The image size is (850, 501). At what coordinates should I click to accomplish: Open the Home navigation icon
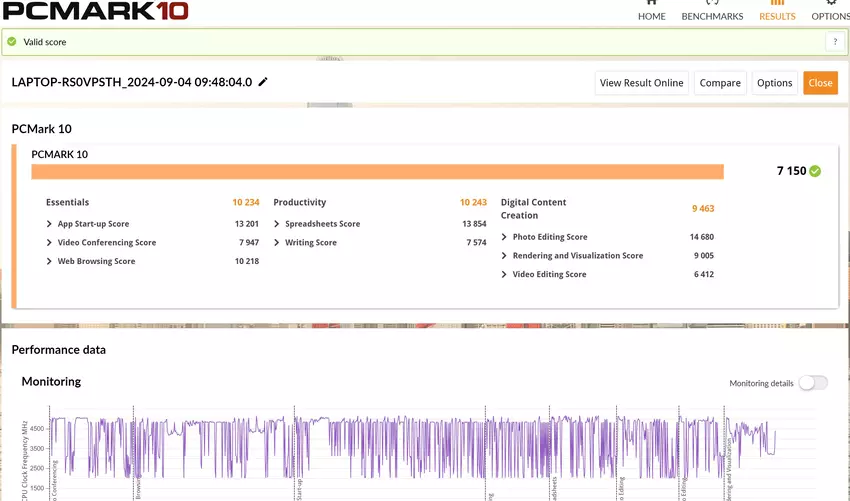[x=651, y=4]
